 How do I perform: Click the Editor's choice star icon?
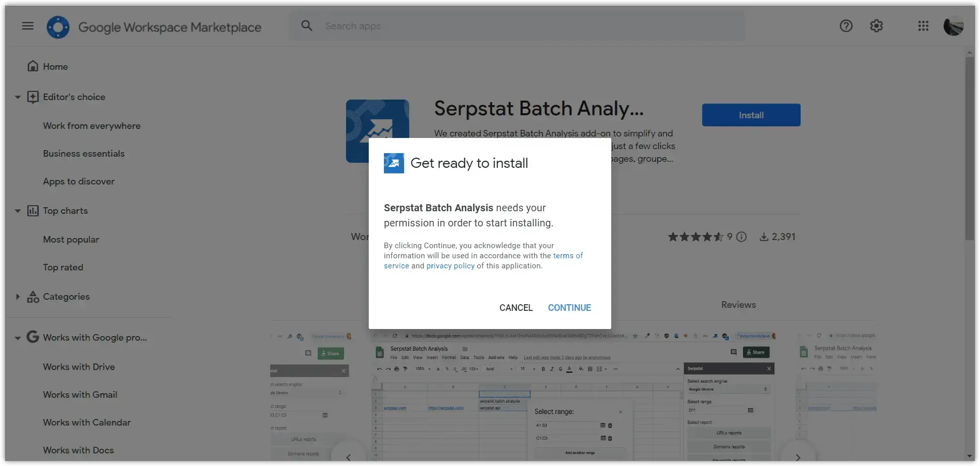pos(33,97)
